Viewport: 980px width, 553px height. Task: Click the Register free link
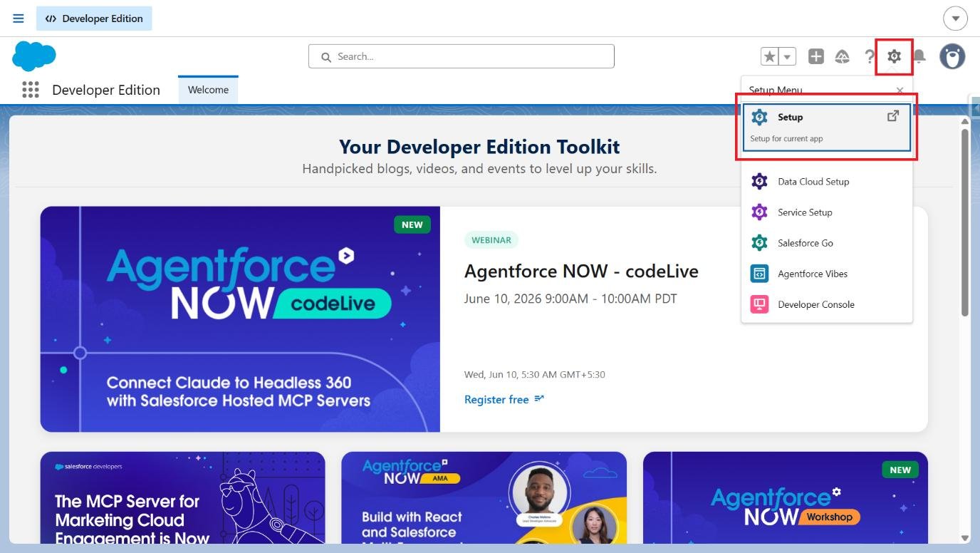504,399
